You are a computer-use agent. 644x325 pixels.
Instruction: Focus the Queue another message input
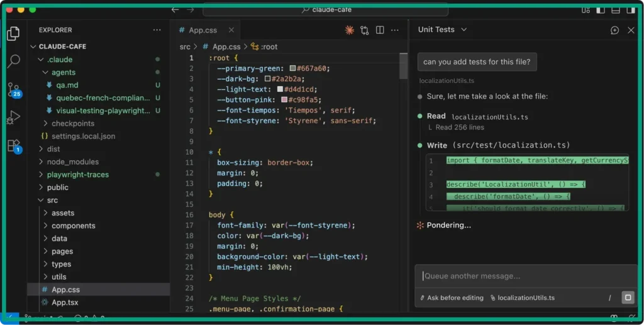coord(526,276)
